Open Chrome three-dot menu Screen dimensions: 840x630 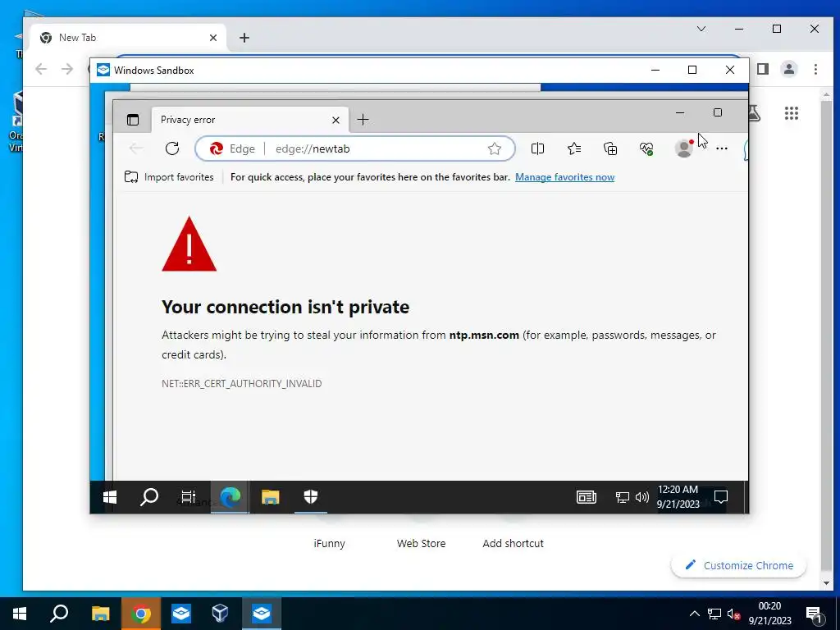tap(815, 69)
